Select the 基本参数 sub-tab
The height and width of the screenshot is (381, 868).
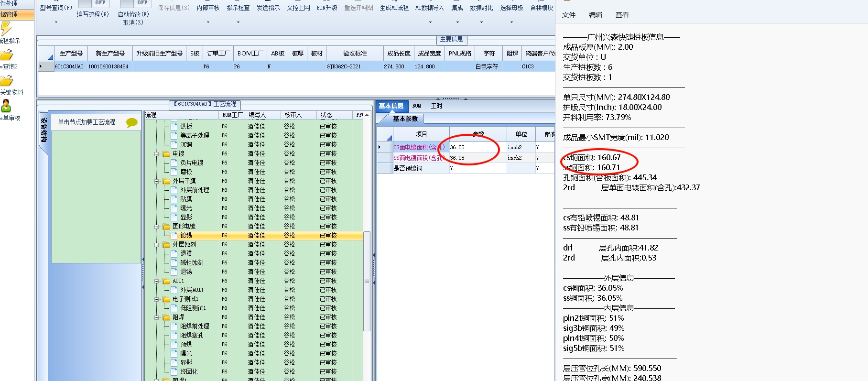pos(405,119)
